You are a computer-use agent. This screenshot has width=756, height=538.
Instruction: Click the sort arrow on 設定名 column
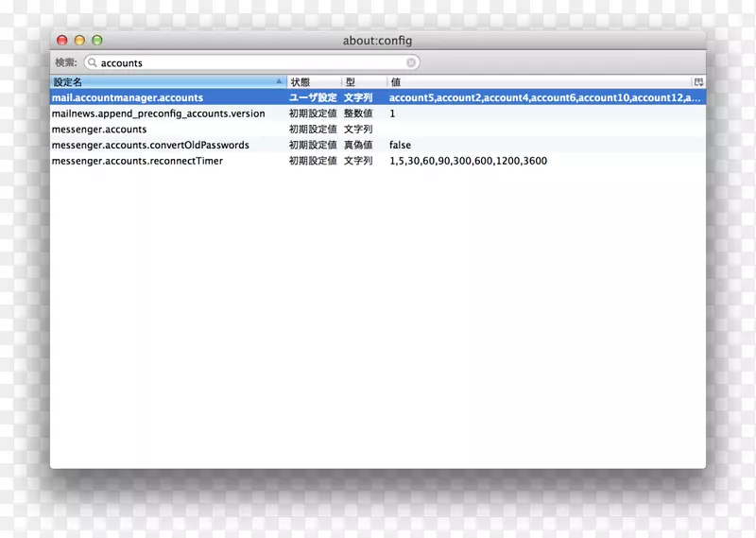pos(279,82)
